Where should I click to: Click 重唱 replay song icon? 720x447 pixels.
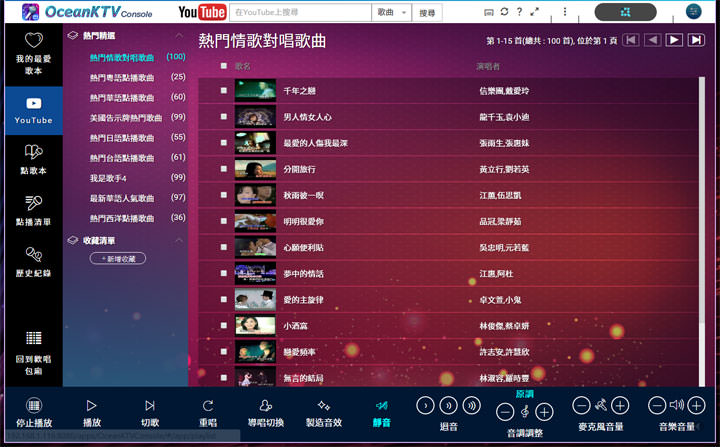(208, 405)
